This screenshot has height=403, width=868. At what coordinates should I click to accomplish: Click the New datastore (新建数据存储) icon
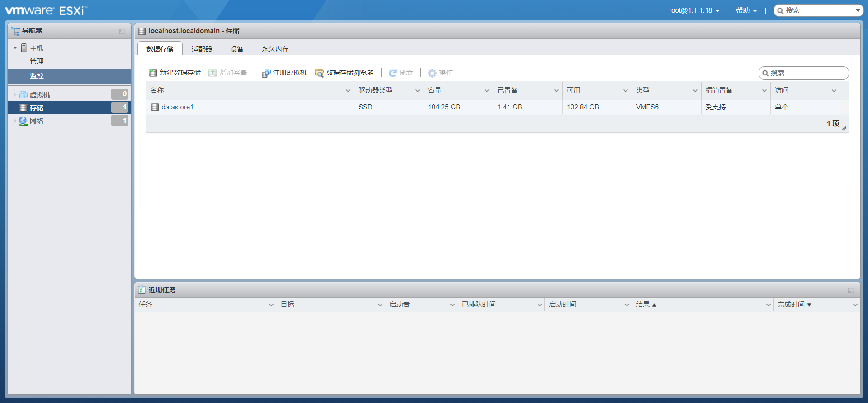pyautogui.click(x=153, y=73)
